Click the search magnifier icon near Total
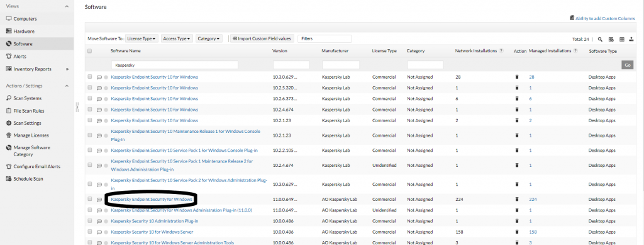The width and height of the screenshot is (644, 245). [600, 39]
